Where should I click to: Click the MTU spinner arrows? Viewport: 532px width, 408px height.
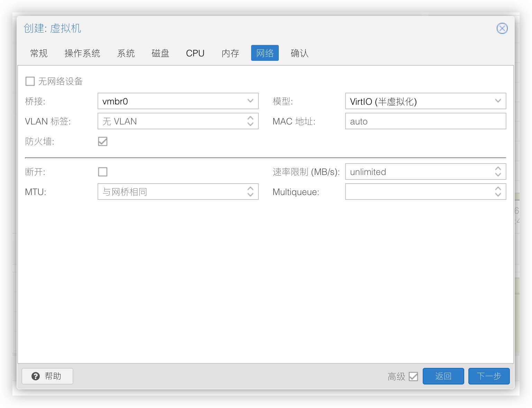coord(250,192)
